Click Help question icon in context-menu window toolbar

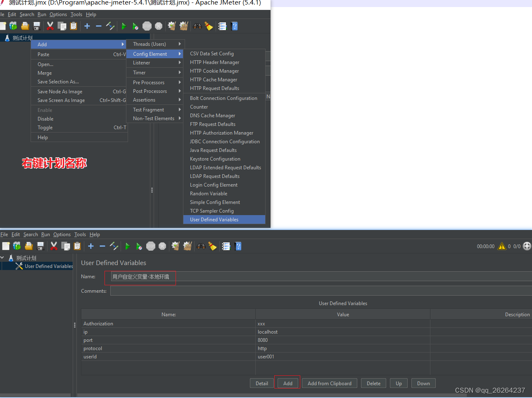point(234,26)
